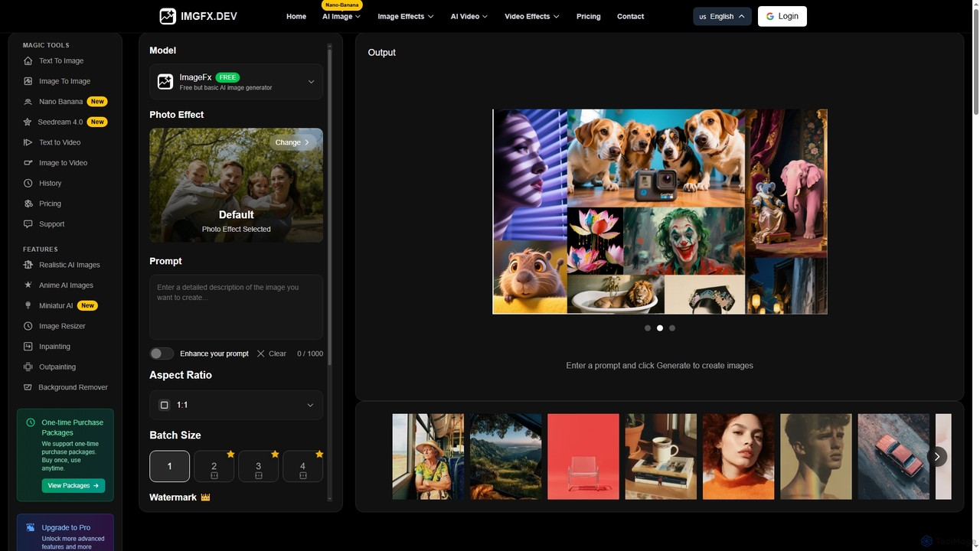Click the page vertical scrollbar
Viewport: 980px width, 551px height.
click(975, 61)
